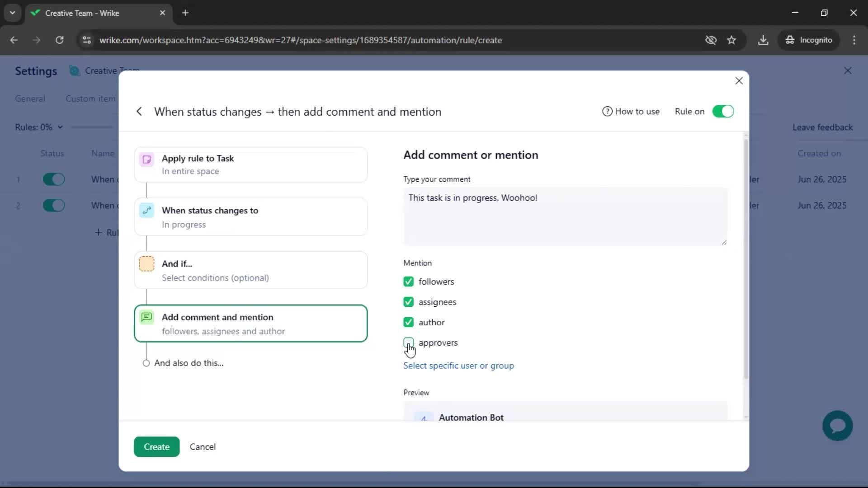
Task: Click into the comment text field
Action: 565,216
